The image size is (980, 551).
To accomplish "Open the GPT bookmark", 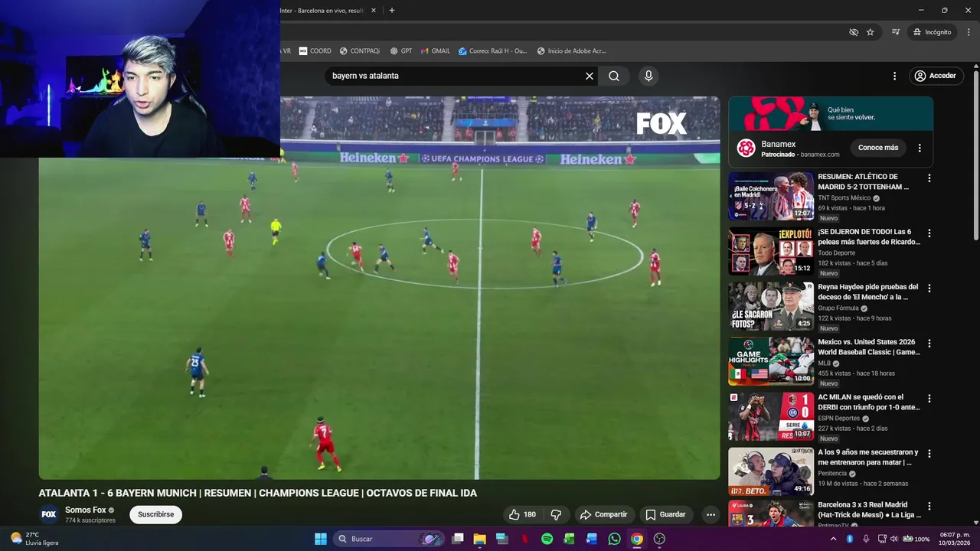I will [x=401, y=51].
